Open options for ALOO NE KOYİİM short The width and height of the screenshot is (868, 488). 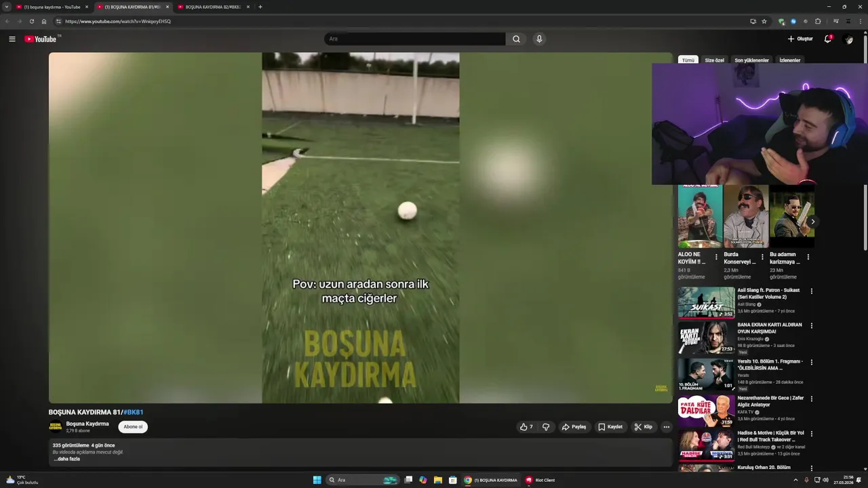click(x=716, y=257)
